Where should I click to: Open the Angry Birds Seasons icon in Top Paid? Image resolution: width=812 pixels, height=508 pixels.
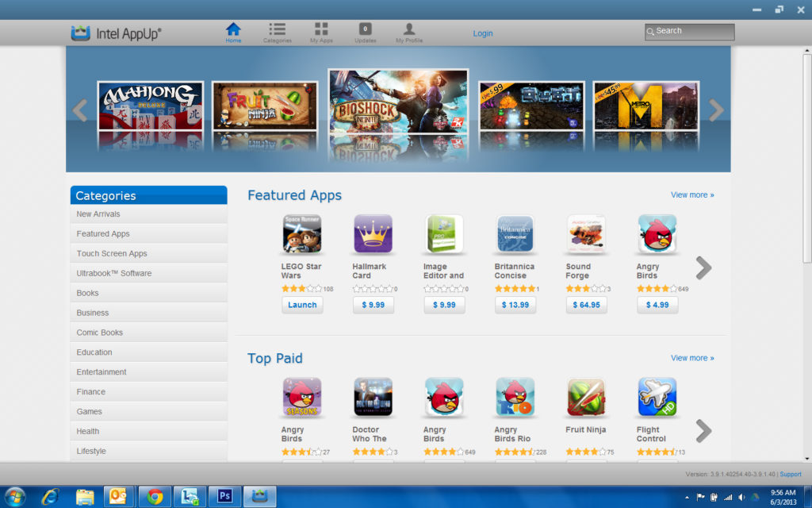pyautogui.click(x=302, y=398)
